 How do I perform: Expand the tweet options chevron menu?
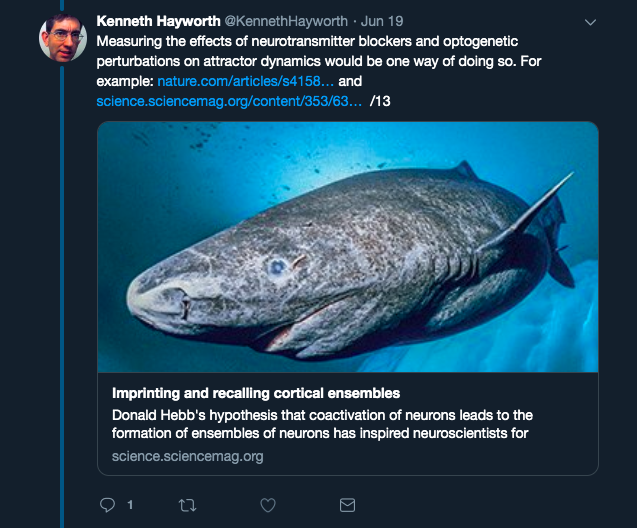(x=590, y=22)
